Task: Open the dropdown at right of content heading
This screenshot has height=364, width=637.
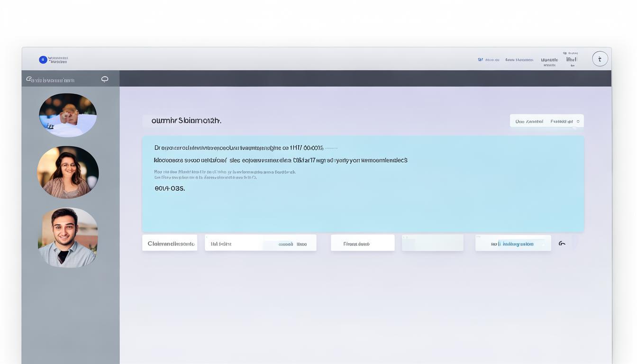Action: tap(546, 121)
